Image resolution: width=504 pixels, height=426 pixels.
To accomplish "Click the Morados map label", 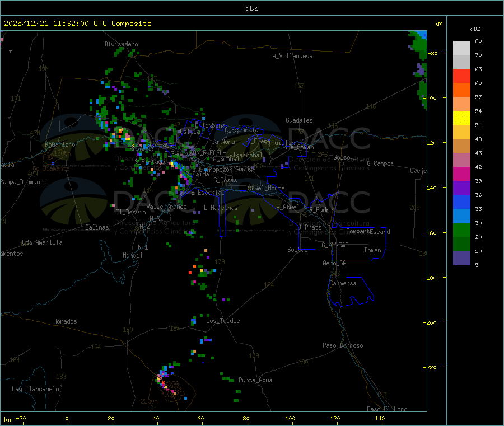I will 65,321.
